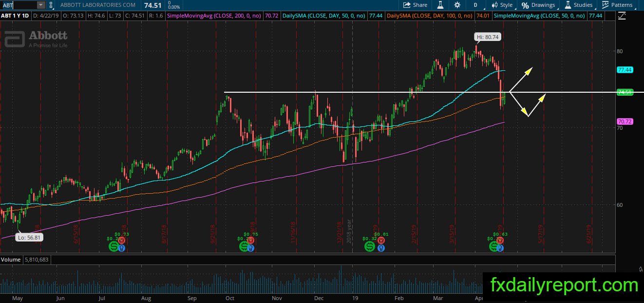Click the magenta 70.72 price bubble on axis
Screen dimensions: 644x303
pos(624,121)
